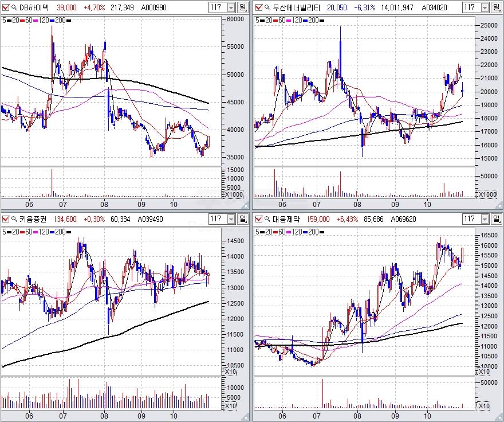Uncheck the DB하이텍 chart checkbox

(x=6, y=7)
